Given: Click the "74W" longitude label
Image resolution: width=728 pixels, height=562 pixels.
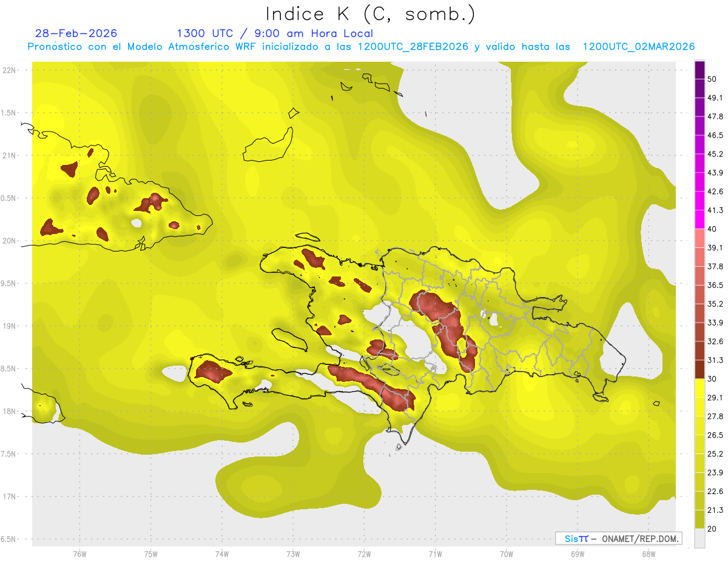Looking at the screenshot, I should 221,554.
